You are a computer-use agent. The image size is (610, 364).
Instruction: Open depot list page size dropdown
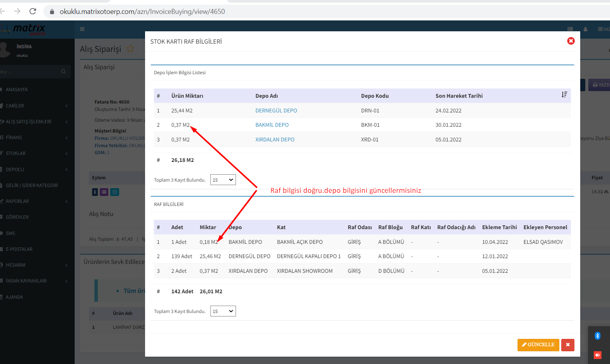(223, 180)
